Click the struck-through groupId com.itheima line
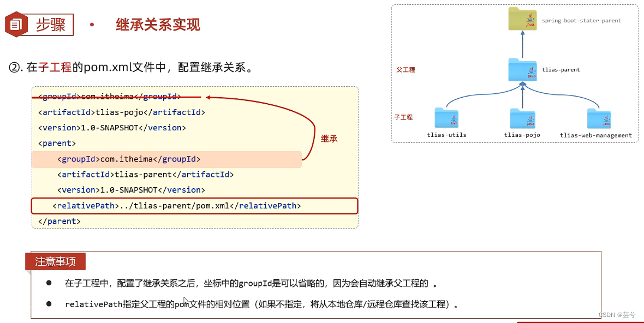644x323 pixels. coord(109,97)
